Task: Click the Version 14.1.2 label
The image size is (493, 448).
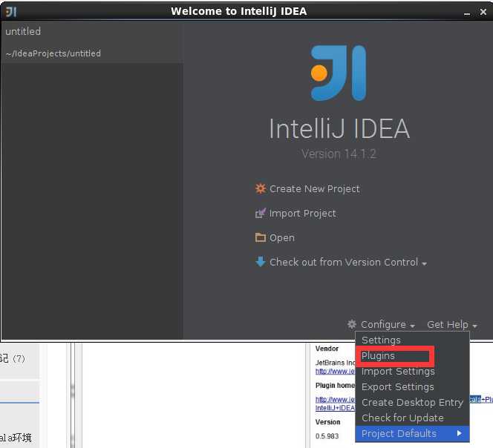Action: 339,154
